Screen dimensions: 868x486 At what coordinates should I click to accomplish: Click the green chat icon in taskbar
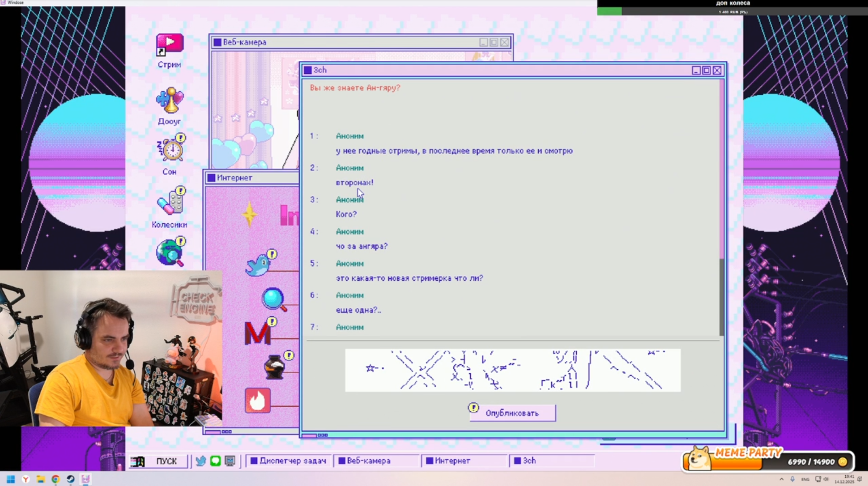pos(215,461)
